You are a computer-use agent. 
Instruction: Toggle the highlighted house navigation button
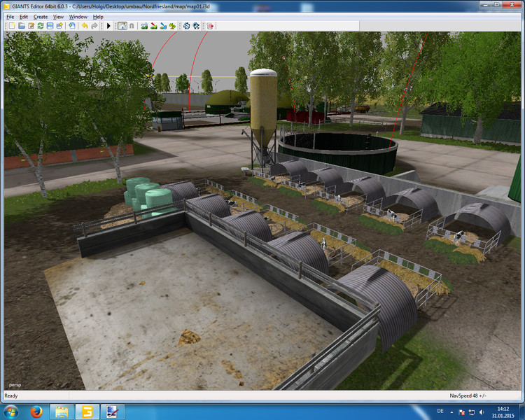tap(122, 26)
